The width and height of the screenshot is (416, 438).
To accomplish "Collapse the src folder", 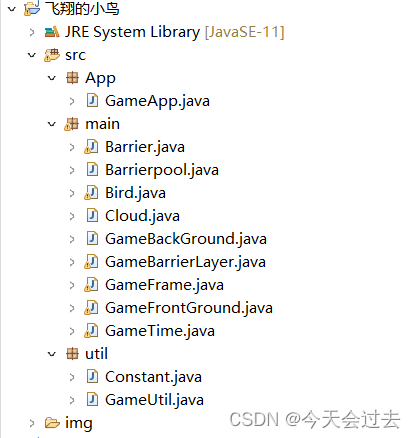I will coord(32,55).
